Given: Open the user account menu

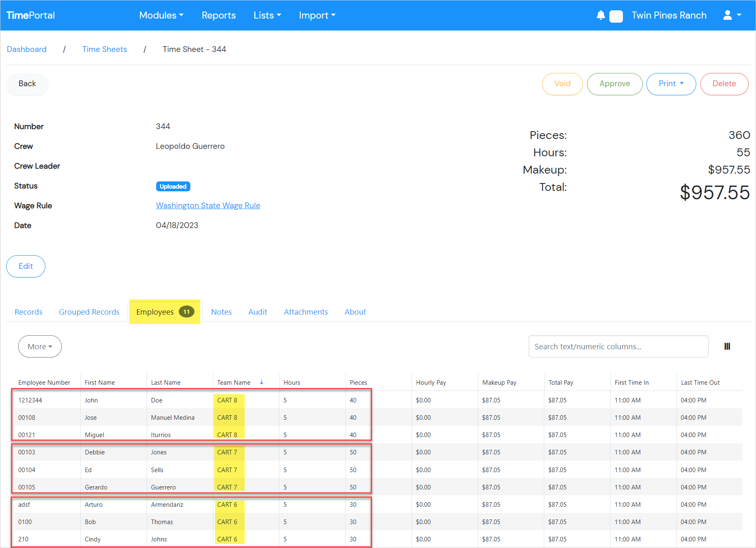Looking at the screenshot, I should (732, 15).
